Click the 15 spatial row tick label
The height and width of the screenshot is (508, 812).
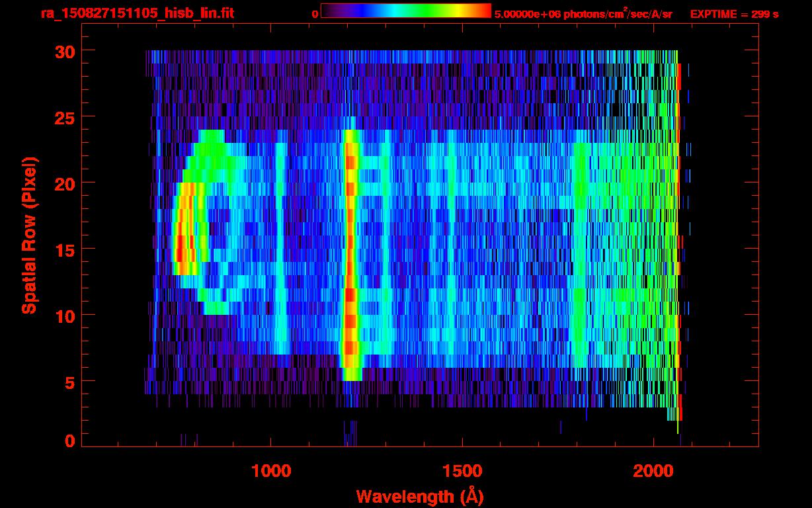pyautogui.click(x=65, y=249)
